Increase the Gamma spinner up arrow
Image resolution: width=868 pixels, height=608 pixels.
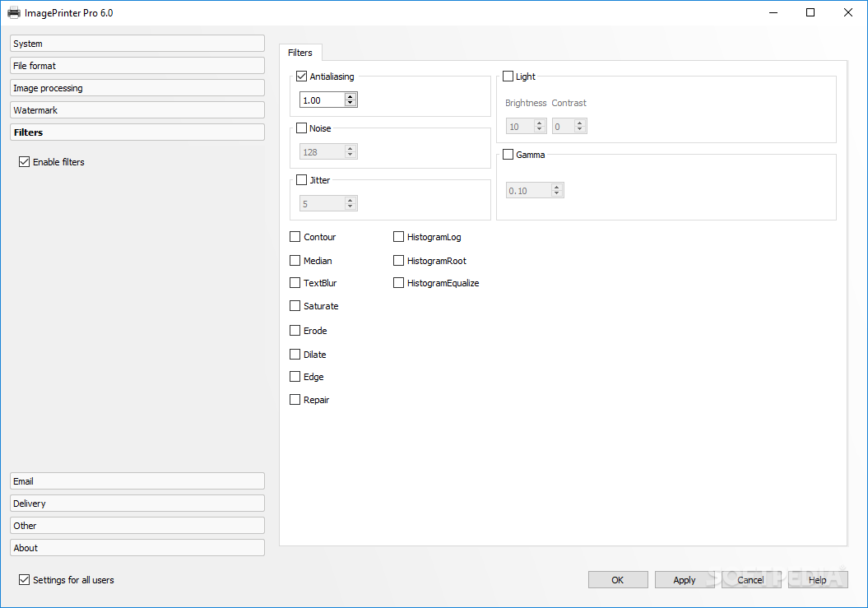pos(557,187)
